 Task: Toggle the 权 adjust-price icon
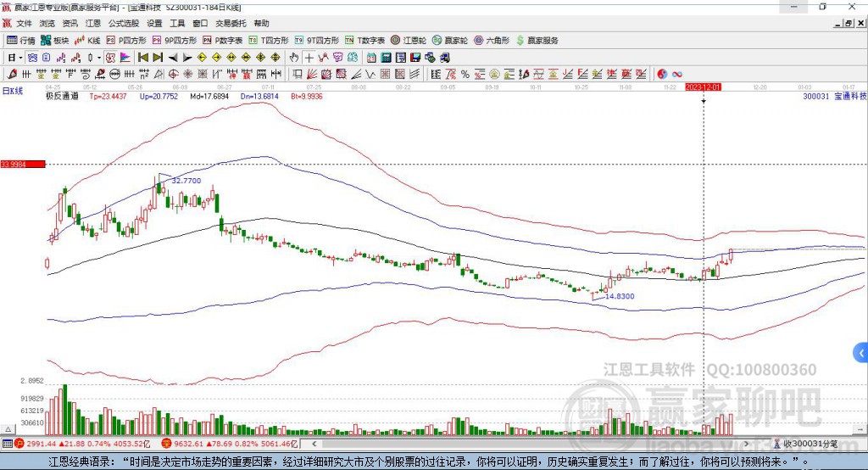[110, 58]
